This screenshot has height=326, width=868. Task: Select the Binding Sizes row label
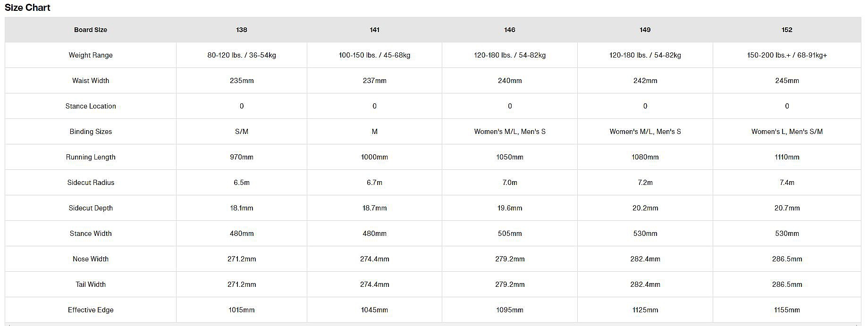pyautogui.click(x=91, y=132)
